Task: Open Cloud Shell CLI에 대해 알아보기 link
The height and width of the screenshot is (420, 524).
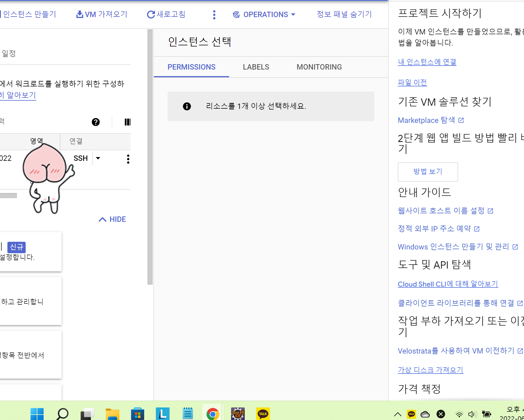Action: click(448, 284)
